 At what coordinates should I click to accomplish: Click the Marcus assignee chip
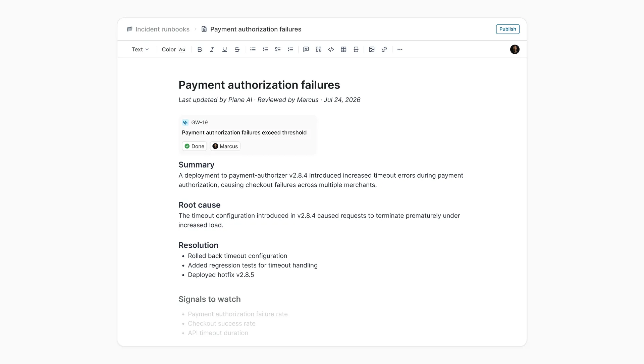225,146
